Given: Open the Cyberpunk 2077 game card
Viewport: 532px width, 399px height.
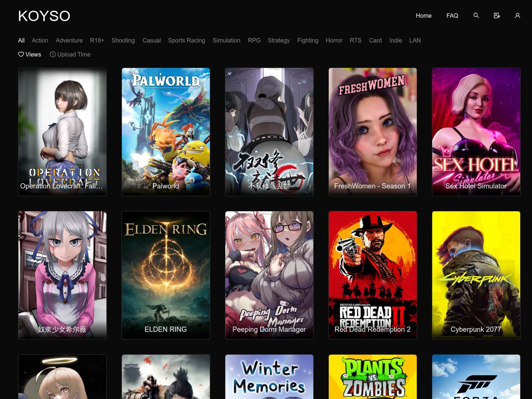Looking at the screenshot, I should 476,275.
